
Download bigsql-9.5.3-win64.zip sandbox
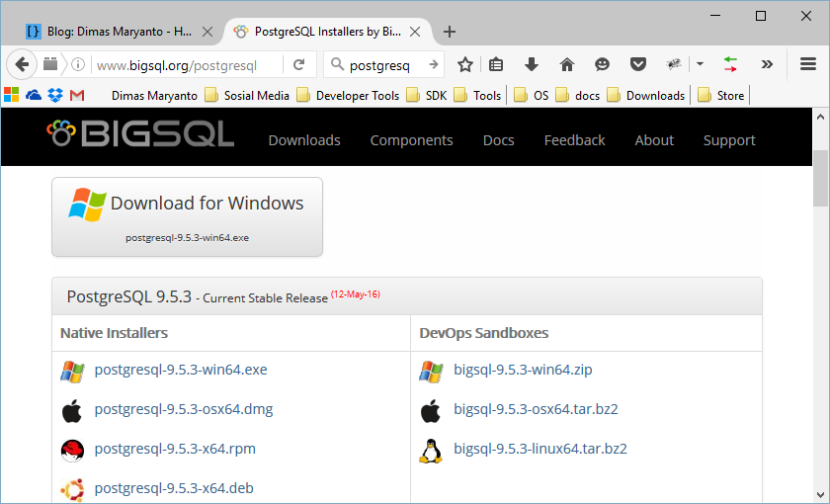(523, 370)
